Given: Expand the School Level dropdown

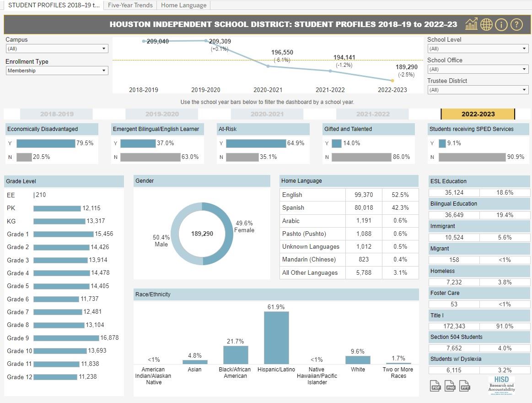Looking at the screenshot, I should [x=478, y=49].
